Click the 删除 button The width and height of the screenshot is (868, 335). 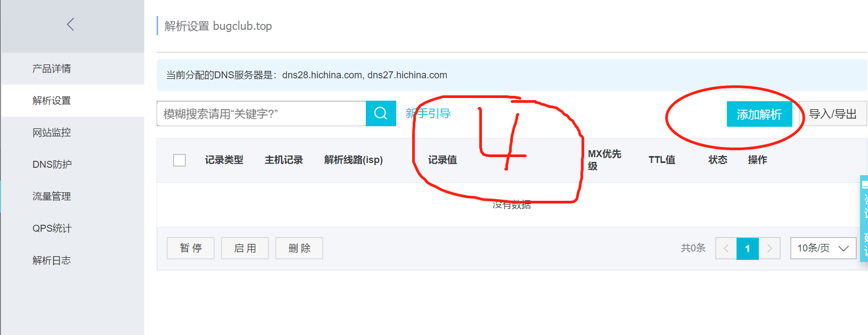pos(299,248)
